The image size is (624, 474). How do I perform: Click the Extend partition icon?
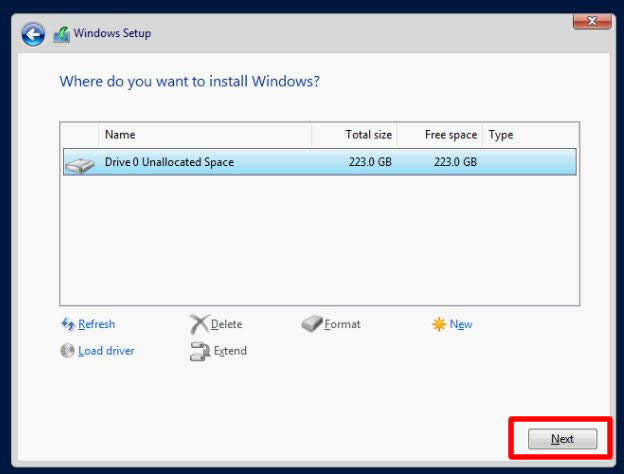pos(200,351)
